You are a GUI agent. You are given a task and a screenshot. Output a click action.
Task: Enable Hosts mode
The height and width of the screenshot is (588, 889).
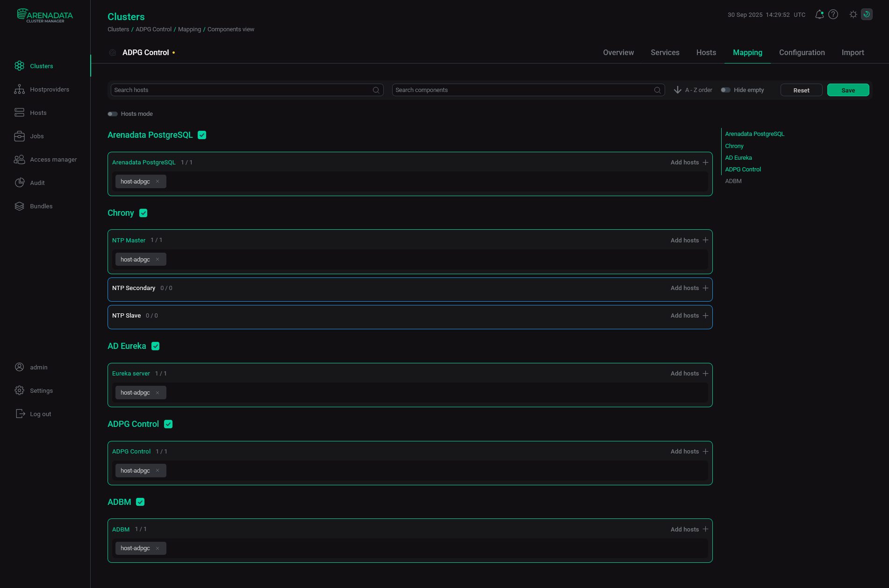click(113, 113)
